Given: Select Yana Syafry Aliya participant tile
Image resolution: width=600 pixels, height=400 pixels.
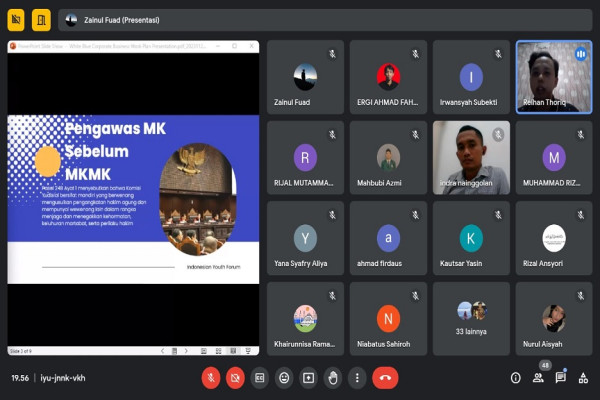Looking at the screenshot, I should pos(305,238).
